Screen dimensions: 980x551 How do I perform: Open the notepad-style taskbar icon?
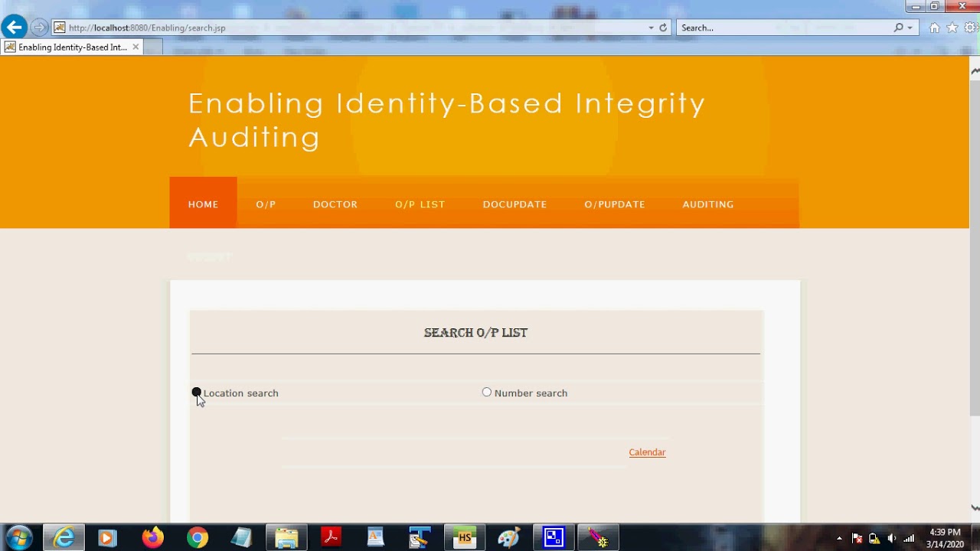pos(241,538)
